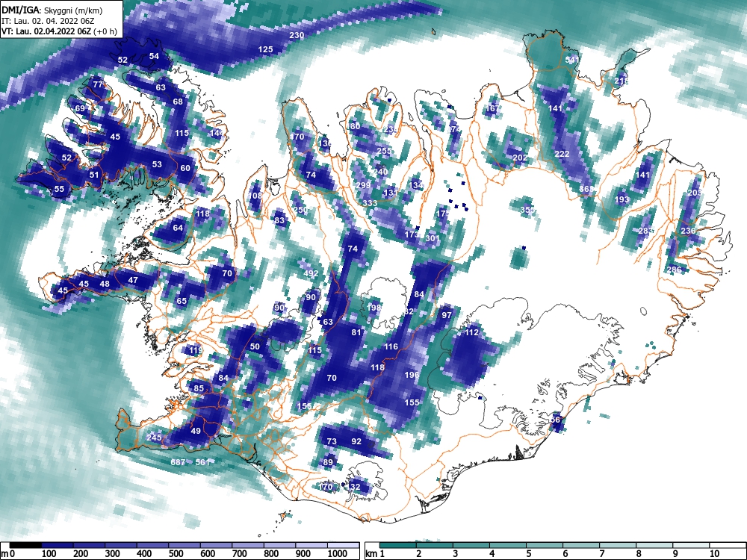The image size is (747, 560).
Task: Click the Westfjords value 69
Action: click(80, 108)
